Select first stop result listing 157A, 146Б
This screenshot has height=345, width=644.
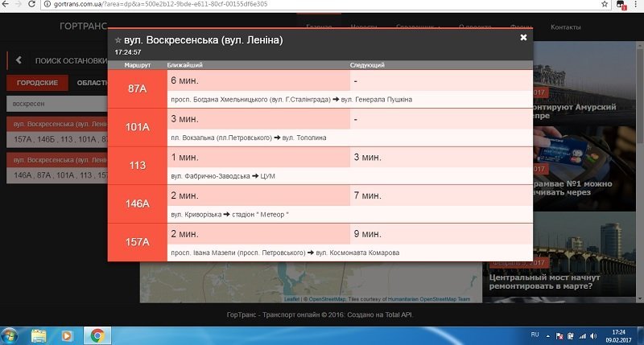coord(57,132)
